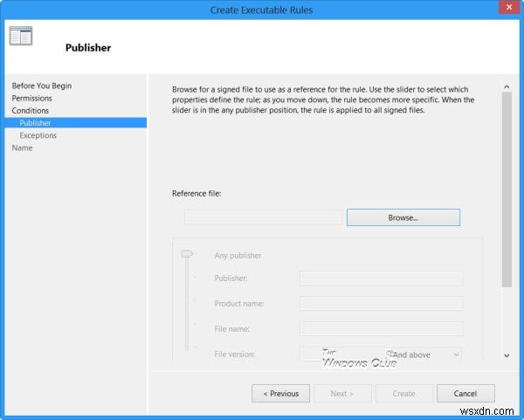Image resolution: width=524 pixels, height=420 pixels.
Task: Click the vertical scrollbar thumb
Action: click(507, 189)
